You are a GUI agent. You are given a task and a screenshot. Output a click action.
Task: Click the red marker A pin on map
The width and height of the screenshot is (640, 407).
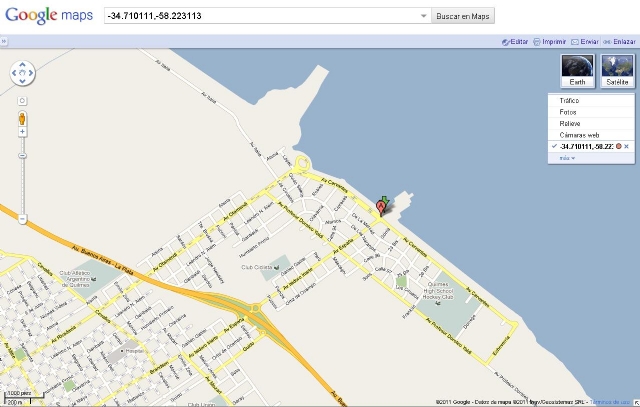(x=380, y=207)
